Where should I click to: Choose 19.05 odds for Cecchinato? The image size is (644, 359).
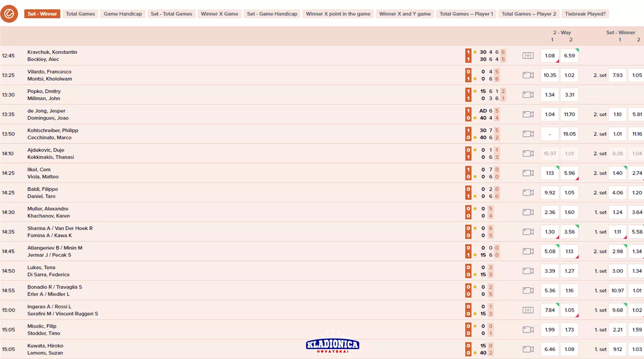(x=569, y=134)
